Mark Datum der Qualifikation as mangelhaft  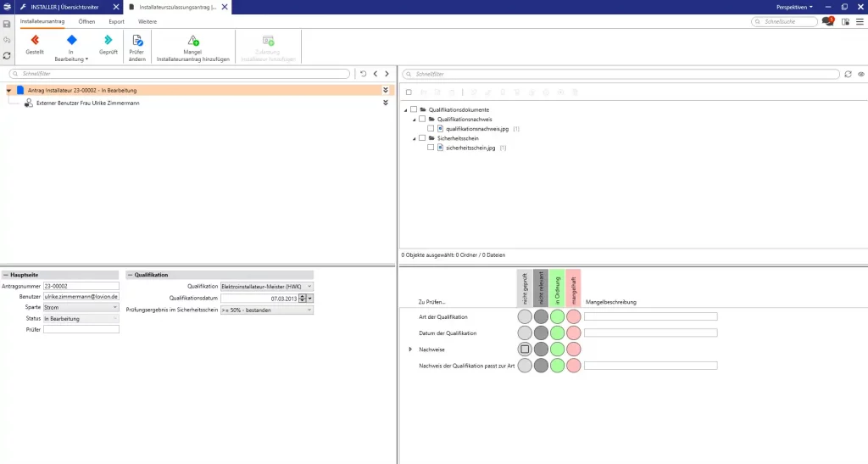pos(573,333)
